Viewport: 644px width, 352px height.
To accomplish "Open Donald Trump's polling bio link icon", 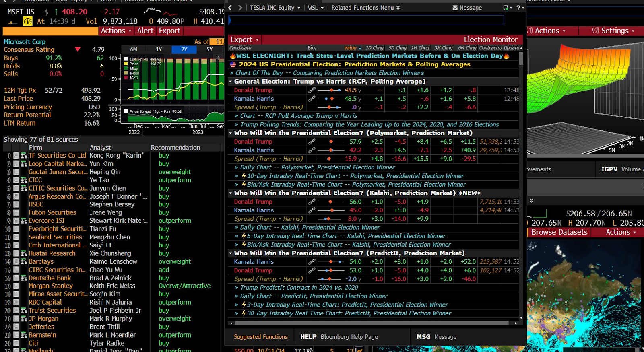I will point(312,90).
